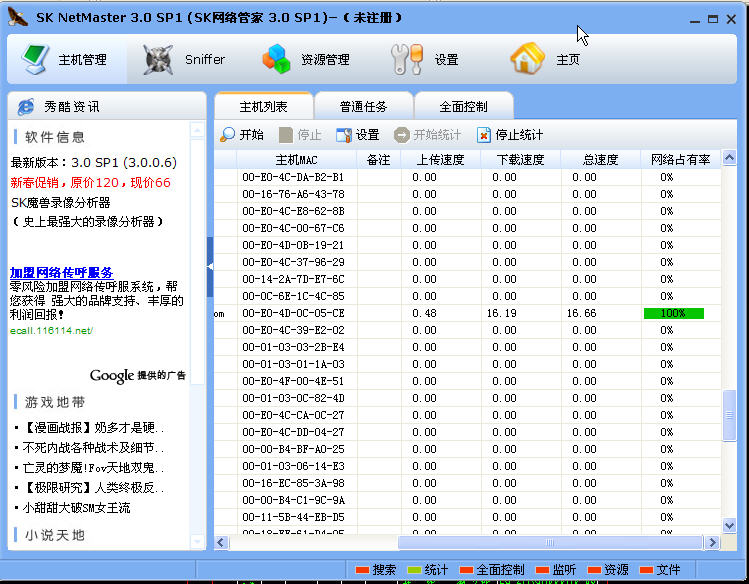The height and width of the screenshot is (584, 749).
Task: Open the 设置 wrench and screwdriver icon
Action: [407, 60]
